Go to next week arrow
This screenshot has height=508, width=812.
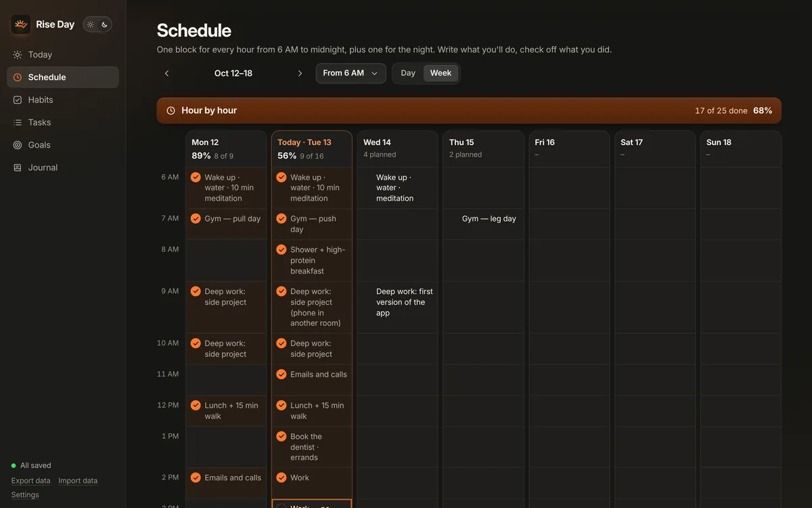pyautogui.click(x=300, y=73)
